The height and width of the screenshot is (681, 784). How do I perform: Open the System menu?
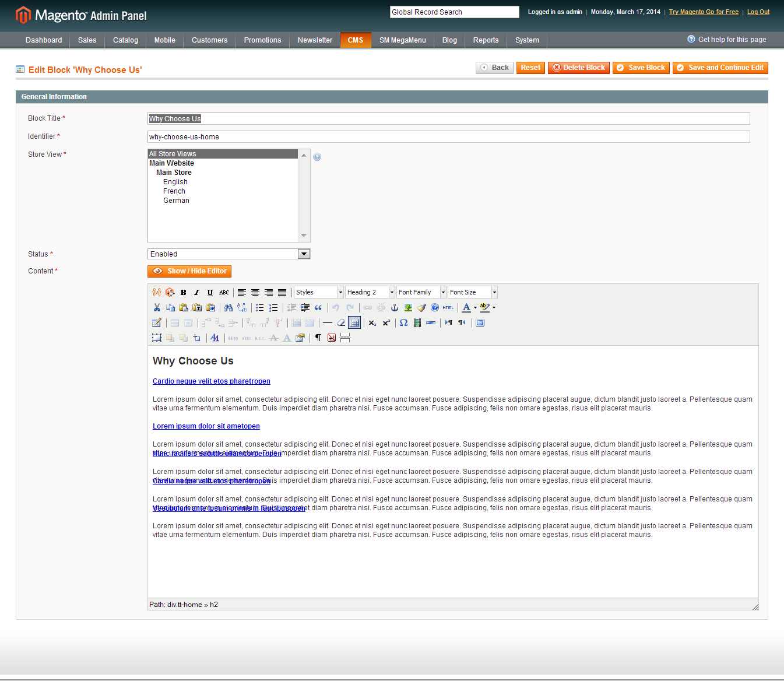click(x=527, y=40)
